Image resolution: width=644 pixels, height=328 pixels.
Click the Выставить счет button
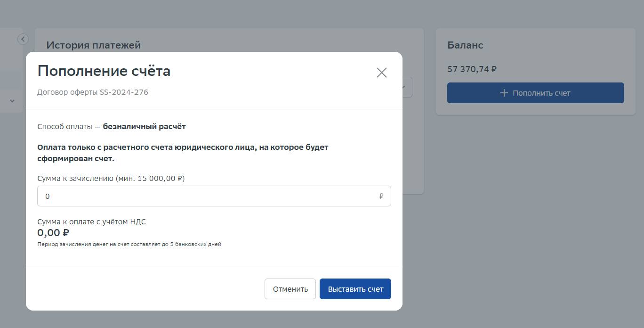355,289
